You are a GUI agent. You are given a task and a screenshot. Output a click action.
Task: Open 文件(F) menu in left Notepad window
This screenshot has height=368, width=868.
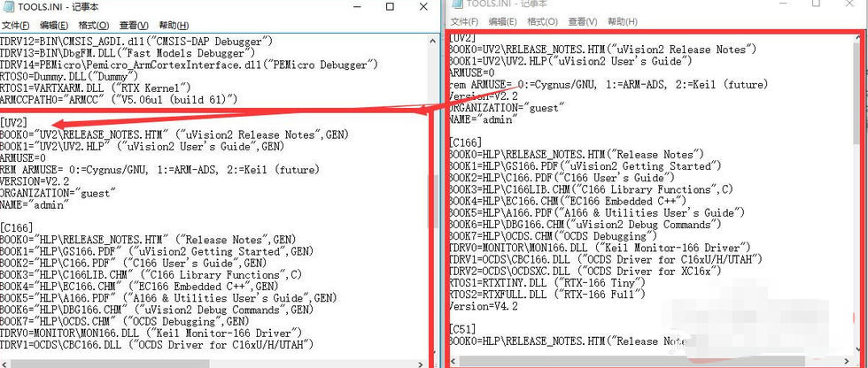pos(15,26)
